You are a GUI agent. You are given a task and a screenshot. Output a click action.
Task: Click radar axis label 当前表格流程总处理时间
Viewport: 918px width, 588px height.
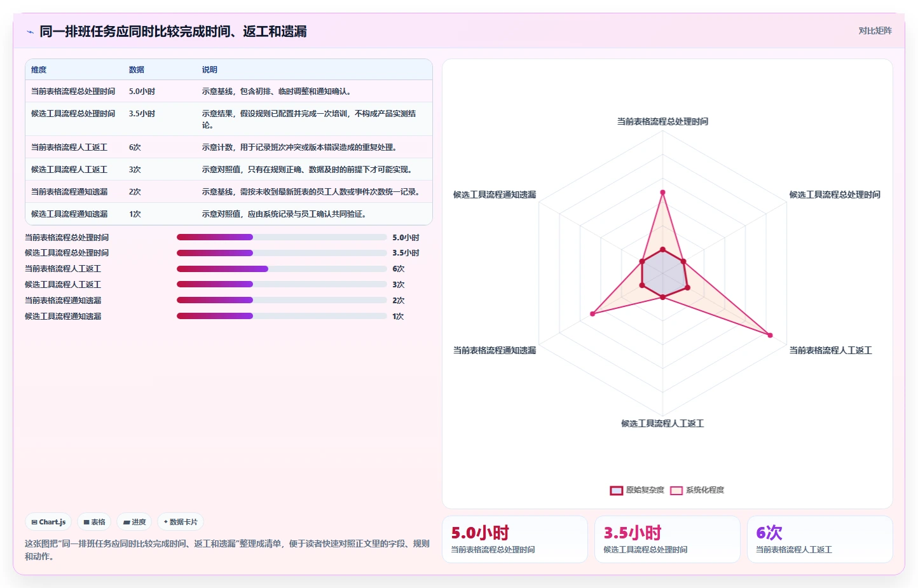[x=662, y=121]
